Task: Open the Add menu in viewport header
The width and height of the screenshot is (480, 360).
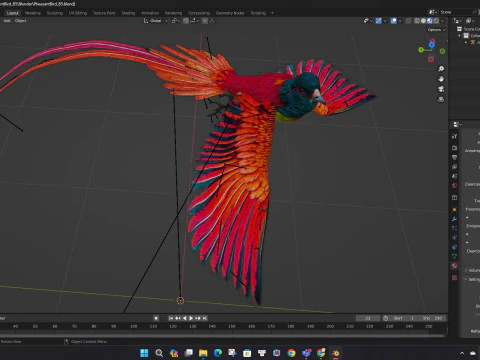Action: coord(7,21)
